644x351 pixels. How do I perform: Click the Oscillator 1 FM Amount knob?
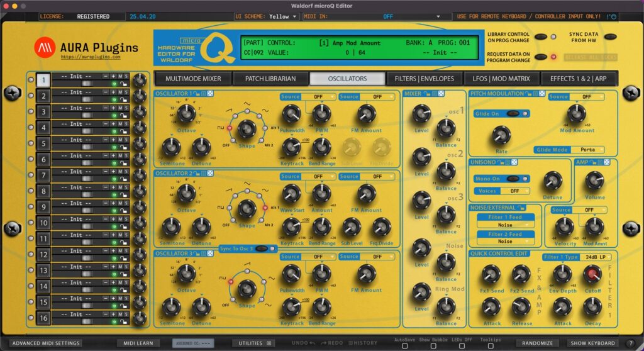click(x=366, y=114)
